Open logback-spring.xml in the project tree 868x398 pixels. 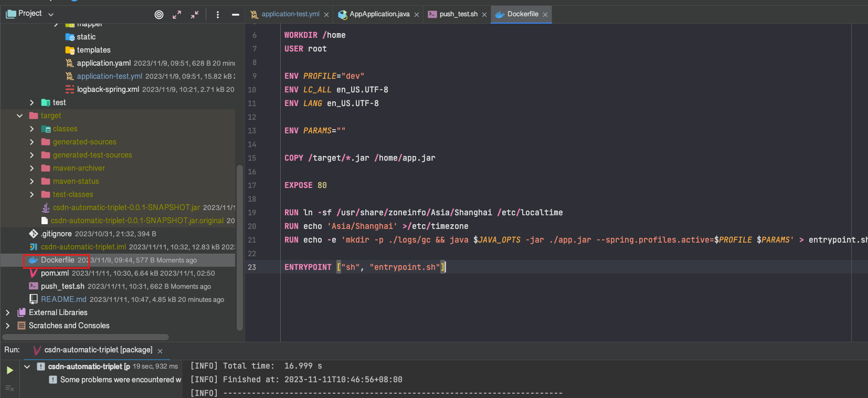pos(108,89)
